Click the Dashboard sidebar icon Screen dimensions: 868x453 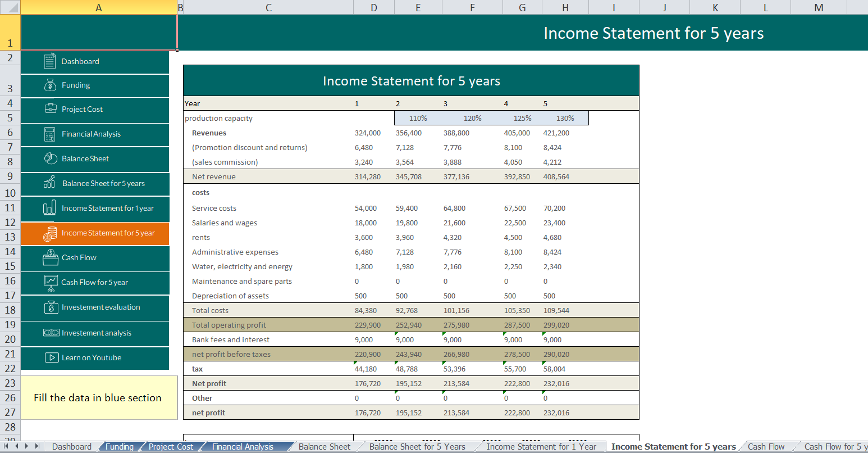50,61
